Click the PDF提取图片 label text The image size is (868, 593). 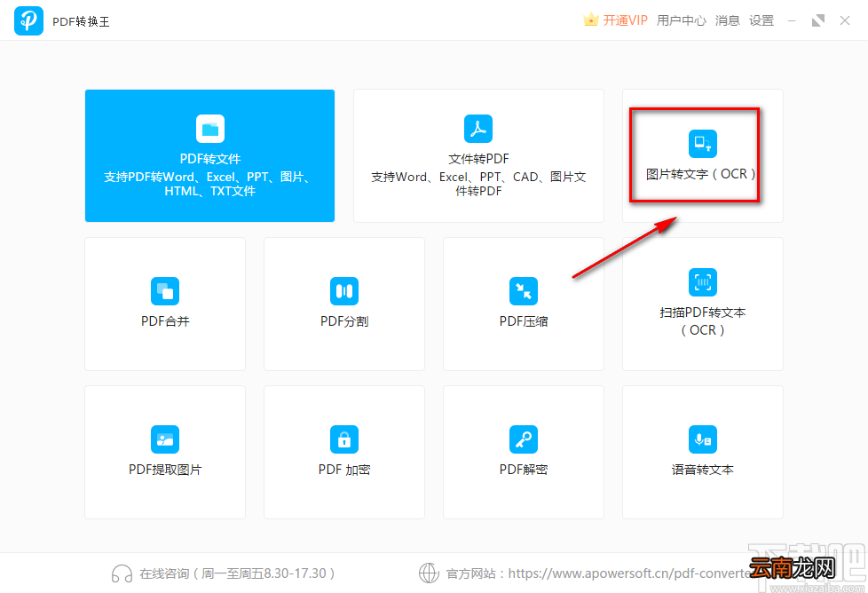(x=165, y=470)
